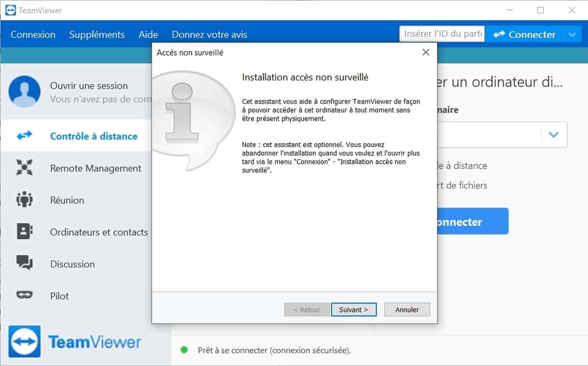588x366 pixels.
Task: Maximize the TeamViewer window
Action: (540, 10)
